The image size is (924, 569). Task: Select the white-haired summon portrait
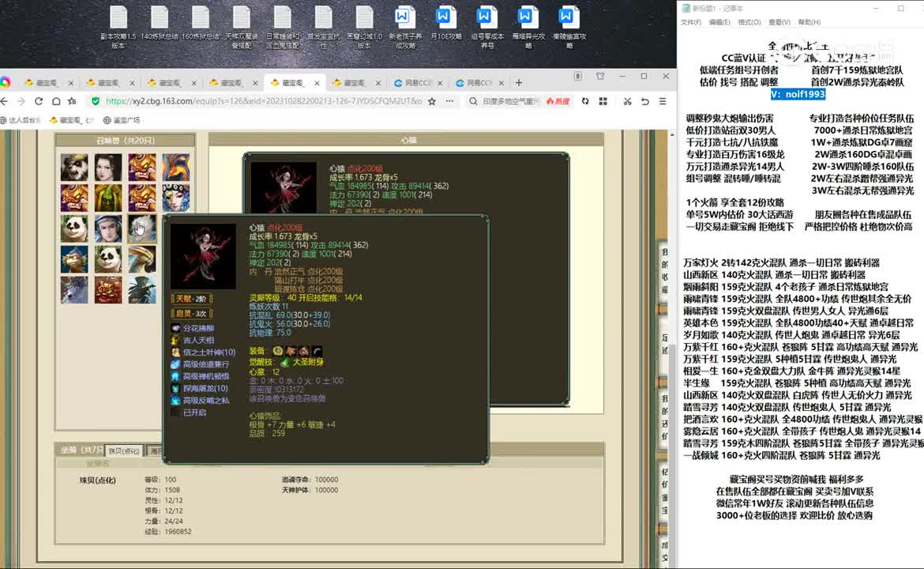coord(142,228)
